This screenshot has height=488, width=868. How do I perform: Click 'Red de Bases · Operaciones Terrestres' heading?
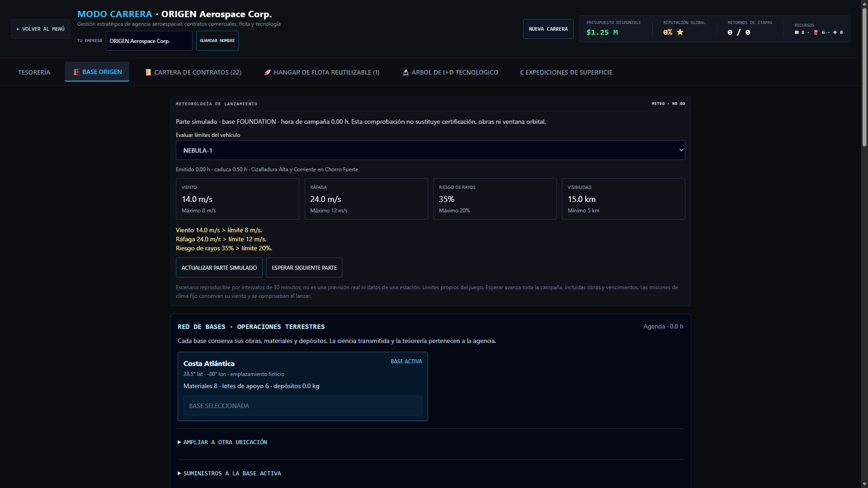pos(251,327)
